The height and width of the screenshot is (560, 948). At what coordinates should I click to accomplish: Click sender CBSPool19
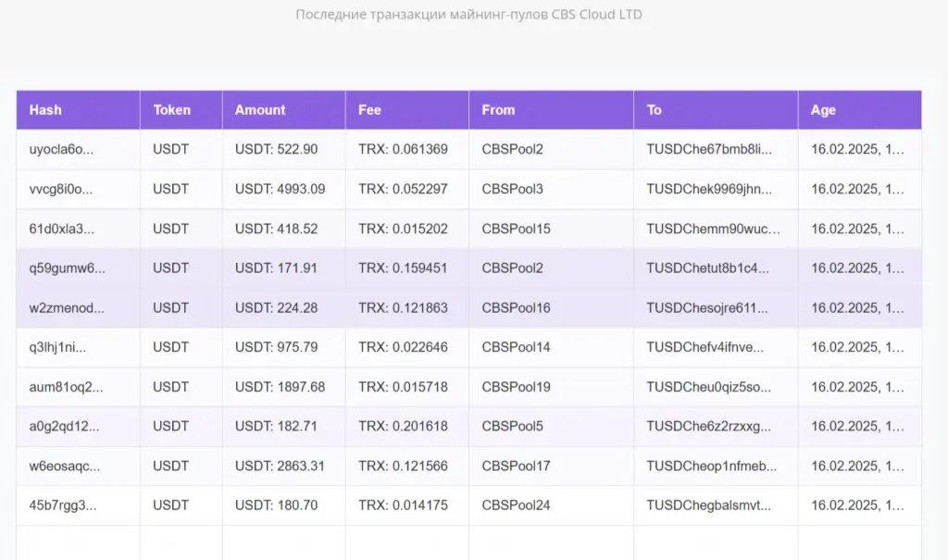coord(516,387)
